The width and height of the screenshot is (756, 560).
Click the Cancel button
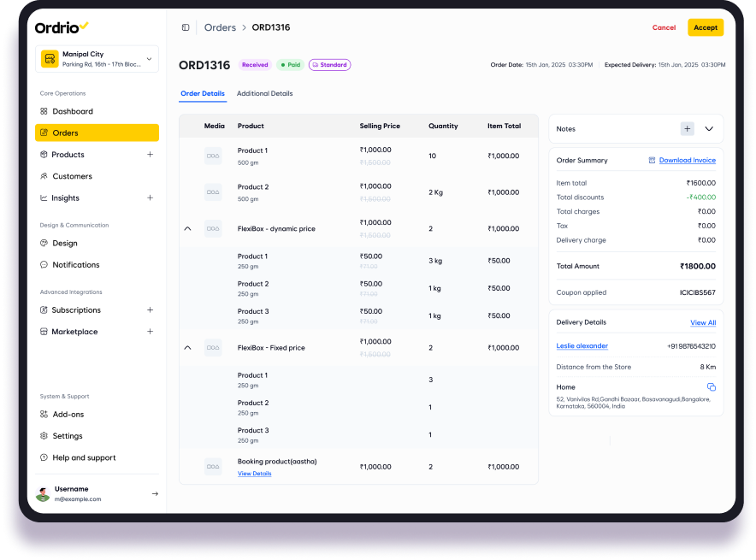(x=664, y=27)
